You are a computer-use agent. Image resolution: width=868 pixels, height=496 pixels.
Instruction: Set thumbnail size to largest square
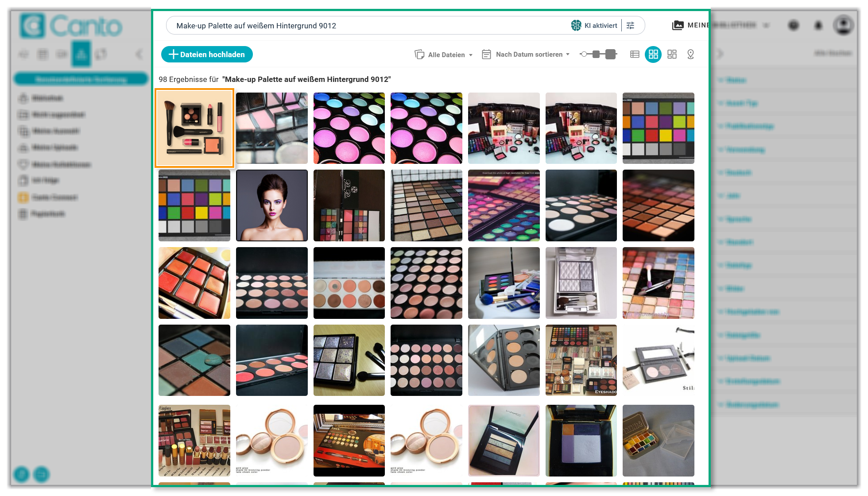tap(611, 54)
